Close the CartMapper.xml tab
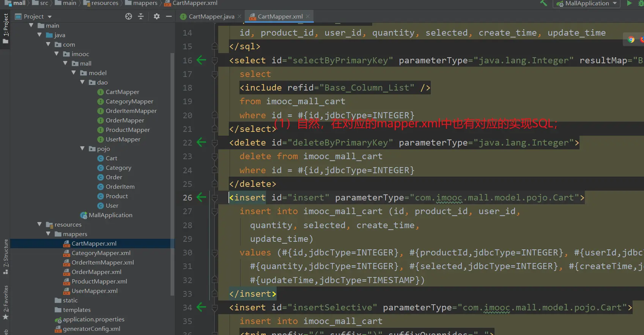The height and width of the screenshot is (335, 644). pos(308,16)
